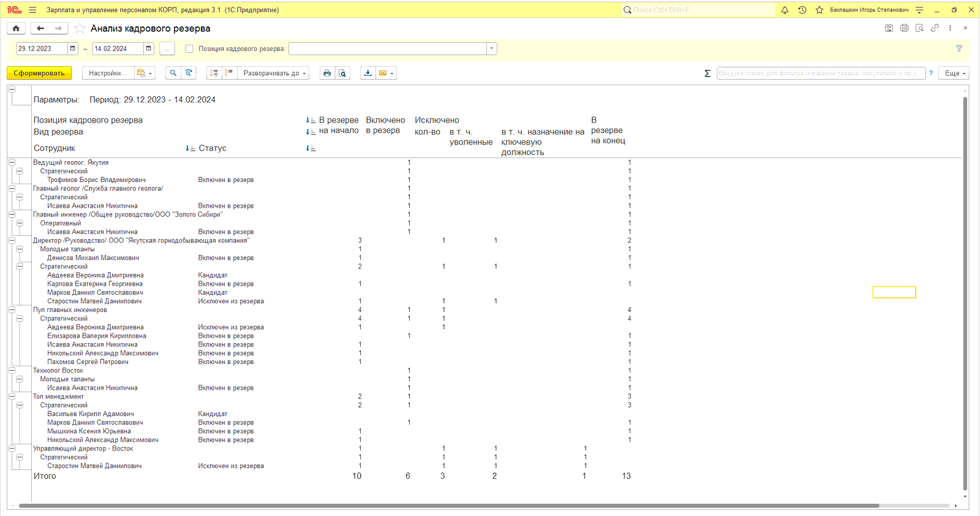This screenshot has width=980, height=516.
Task: Open the main hamburger menu
Action: pyautogui.click(x=32, y=10)
